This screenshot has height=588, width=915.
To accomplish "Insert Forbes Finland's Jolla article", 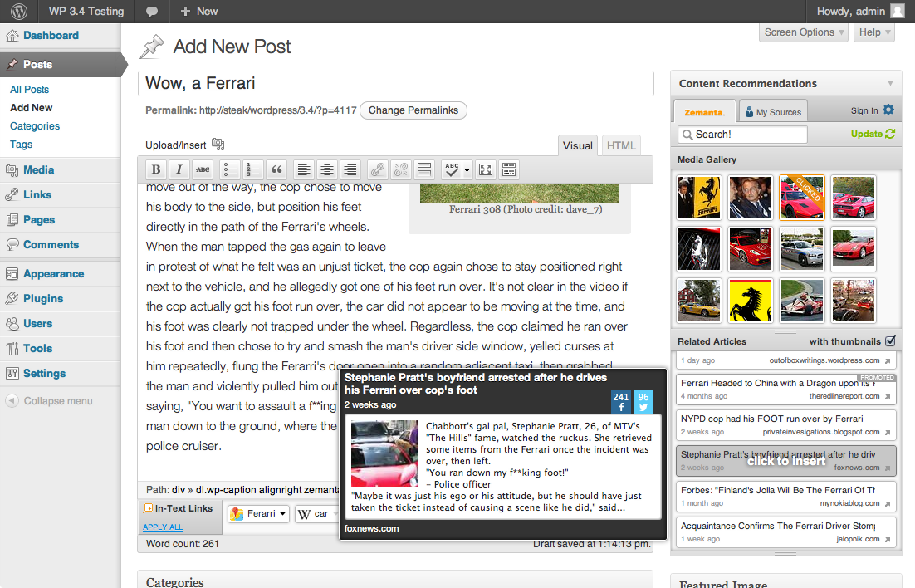I will (786, 497).
